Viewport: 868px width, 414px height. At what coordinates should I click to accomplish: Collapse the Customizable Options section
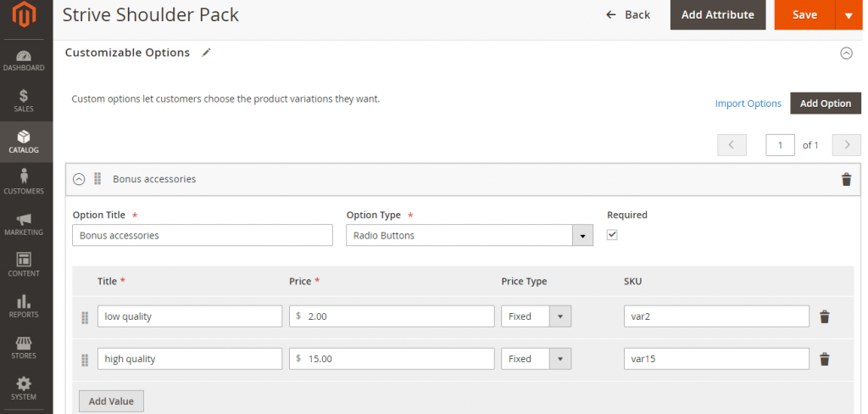tap(845, 53)
